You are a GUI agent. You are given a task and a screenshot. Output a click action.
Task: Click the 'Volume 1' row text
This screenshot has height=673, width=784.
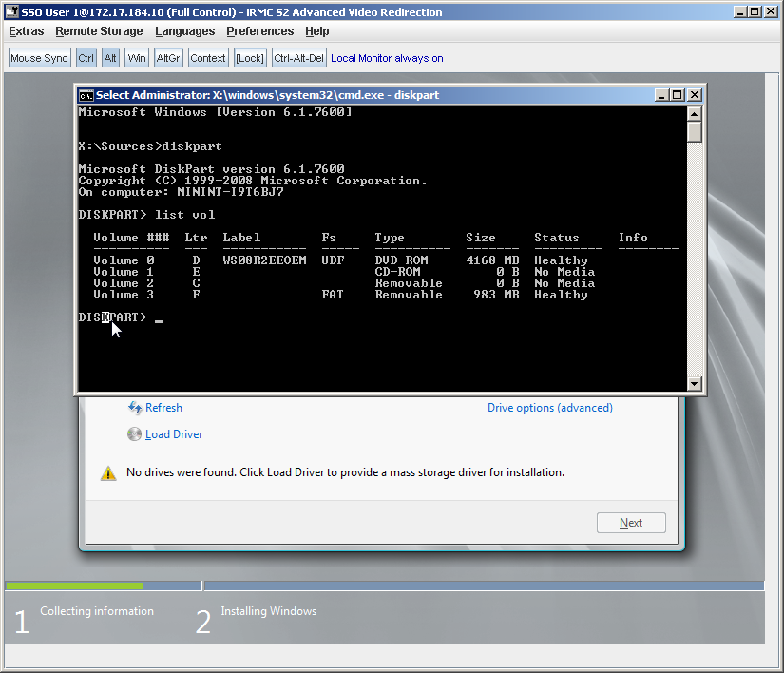coord(124,272)
